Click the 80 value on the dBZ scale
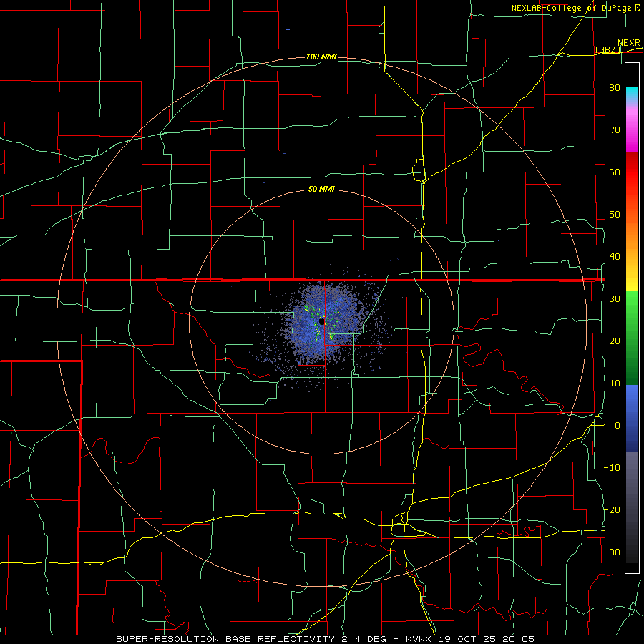This screenshot has height=644, width=644. tap(615, 87)
